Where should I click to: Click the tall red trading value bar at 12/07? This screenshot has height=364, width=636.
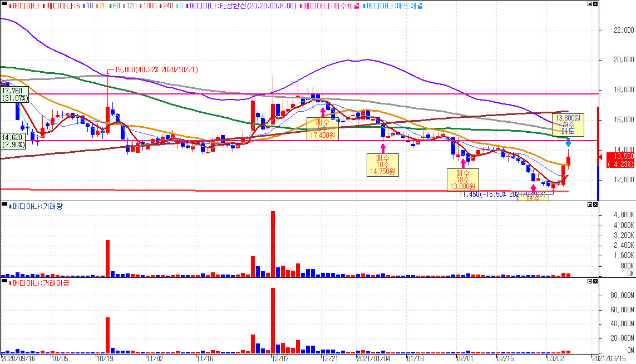(x=273, y=320)
